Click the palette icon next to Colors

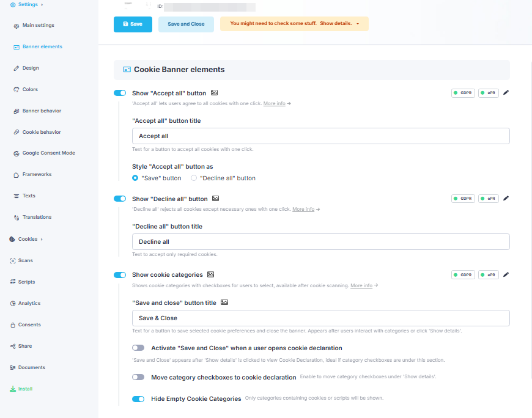click(x=17, y=89)
